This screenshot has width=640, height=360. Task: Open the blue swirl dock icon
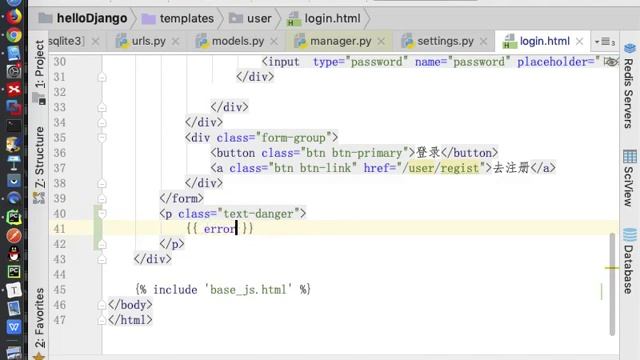[14, 198]
